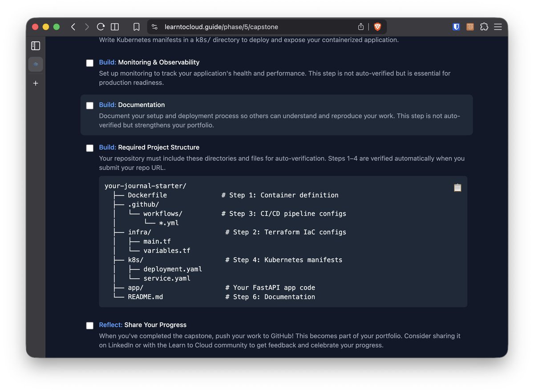Open the browser hamburger menu

[x=498, y=27]
